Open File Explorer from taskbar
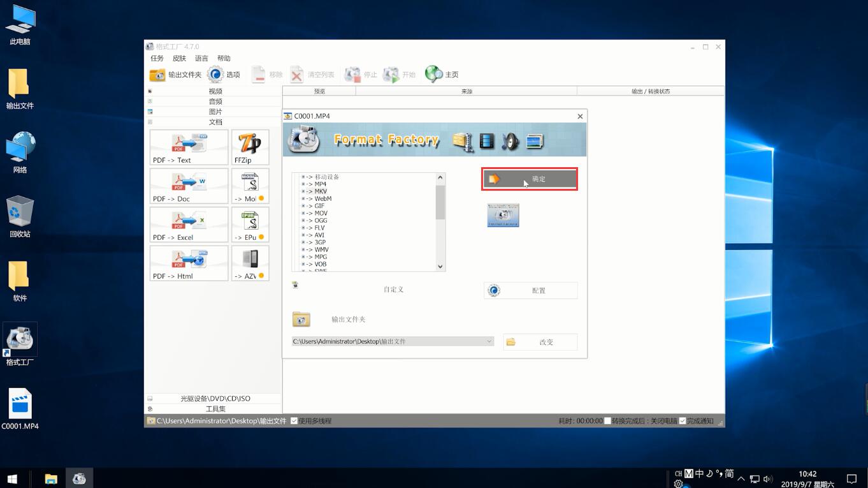The height and width of the screenshot is (488, 868). 51,478
